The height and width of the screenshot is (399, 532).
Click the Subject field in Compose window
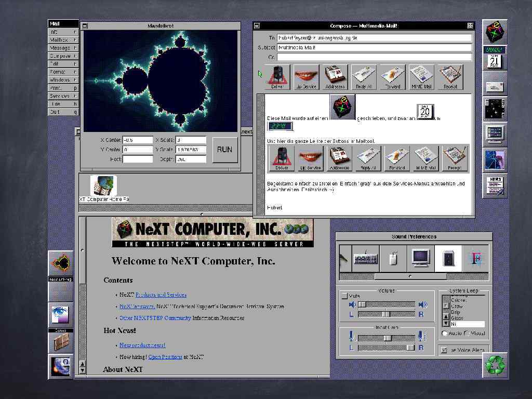pos(375,47)
